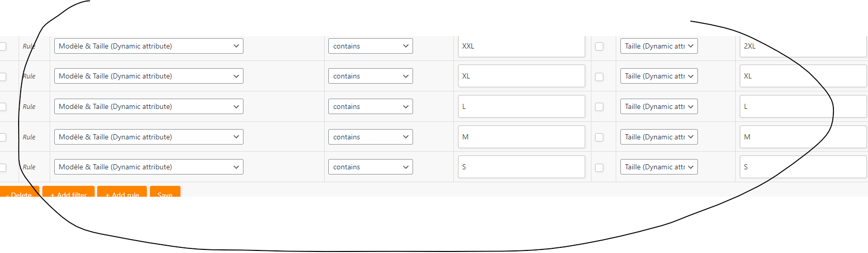Open the Modèle & Taille dropdown in the XL row
The height and width of the screenshot is (253, 868).
pos(149,76)
